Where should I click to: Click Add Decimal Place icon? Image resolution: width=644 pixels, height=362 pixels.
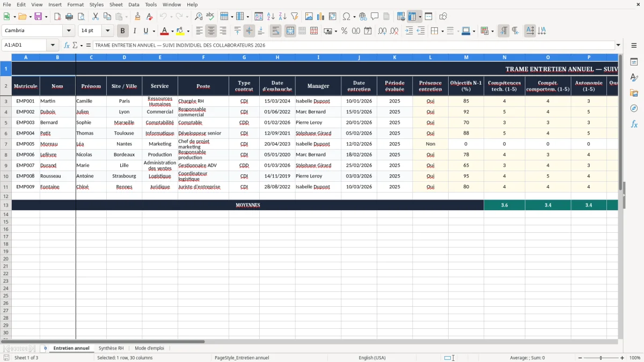coord(383,31)
